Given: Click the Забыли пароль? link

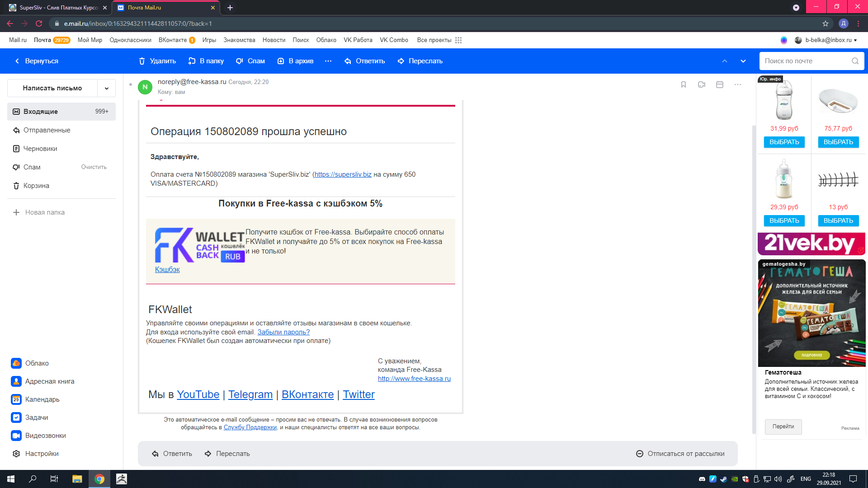Looking at the screenshot, I should click(283, 332).
